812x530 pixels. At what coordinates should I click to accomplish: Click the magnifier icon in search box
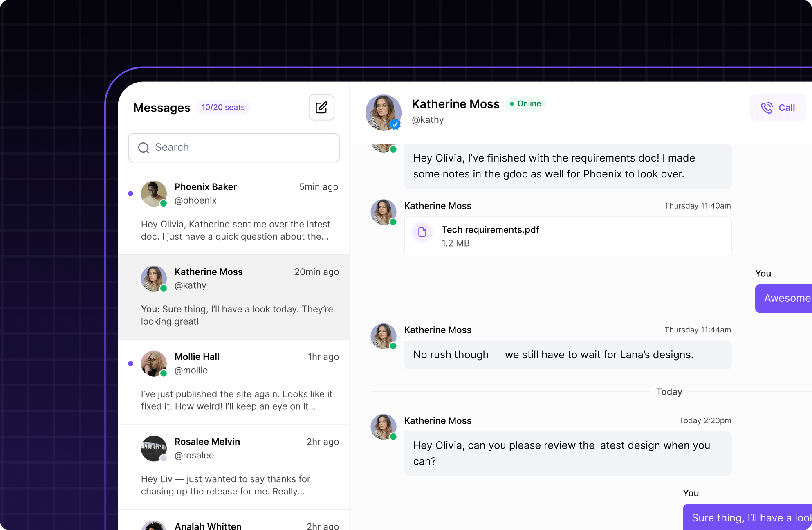tap(144, 148)
